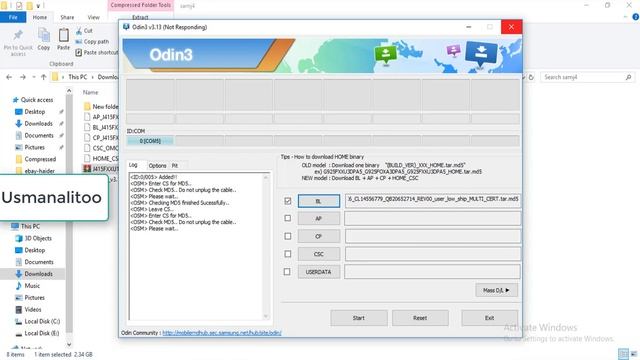Open Videos in the sidebar
The width and height of the screenshot is (640, 360).
33,309
